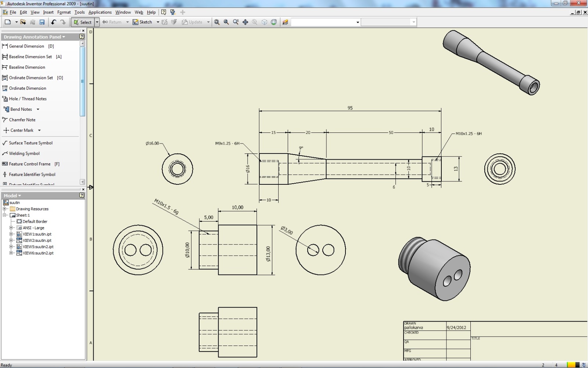Click the Save icon in the toolbar
Viewport: 588px width, 368px height.
pos(42,22)
